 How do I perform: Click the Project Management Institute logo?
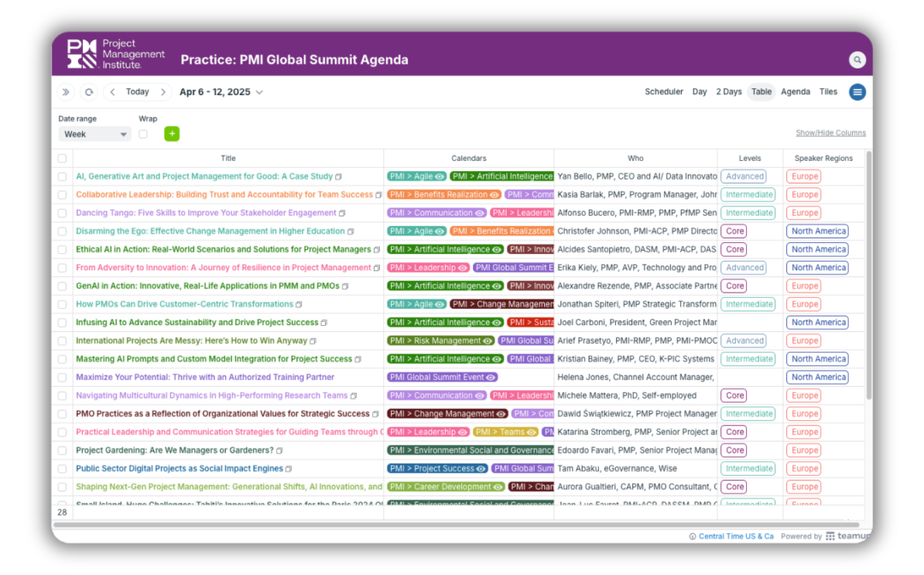point(116,54)
